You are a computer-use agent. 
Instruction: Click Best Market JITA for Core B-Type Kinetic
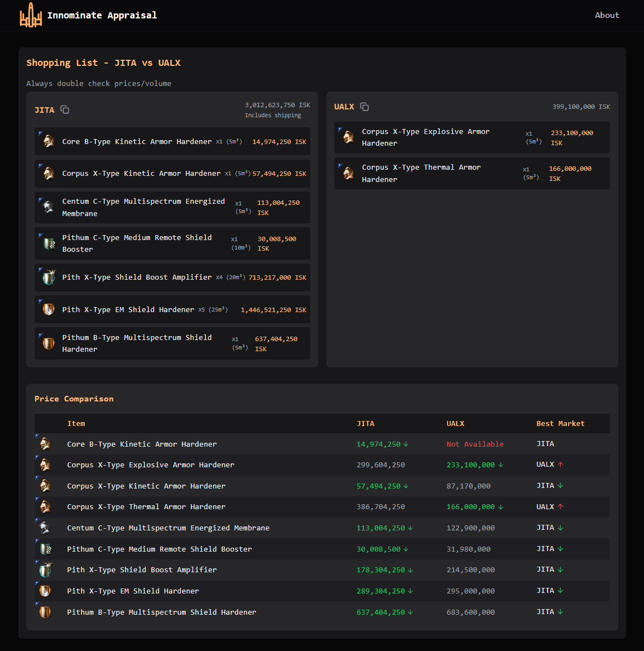click(x=545, y=443)
